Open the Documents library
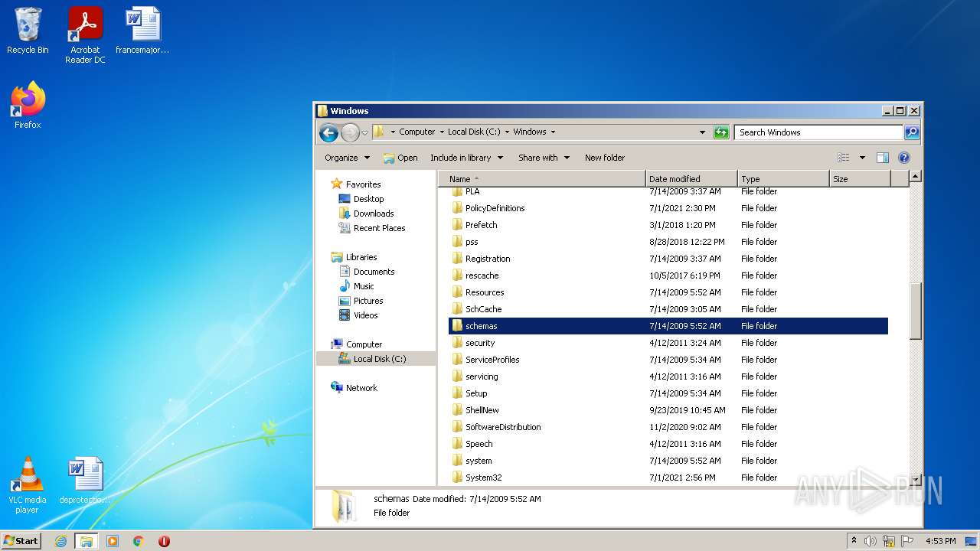Screen dimensions: 980x551 click(374, 272)
